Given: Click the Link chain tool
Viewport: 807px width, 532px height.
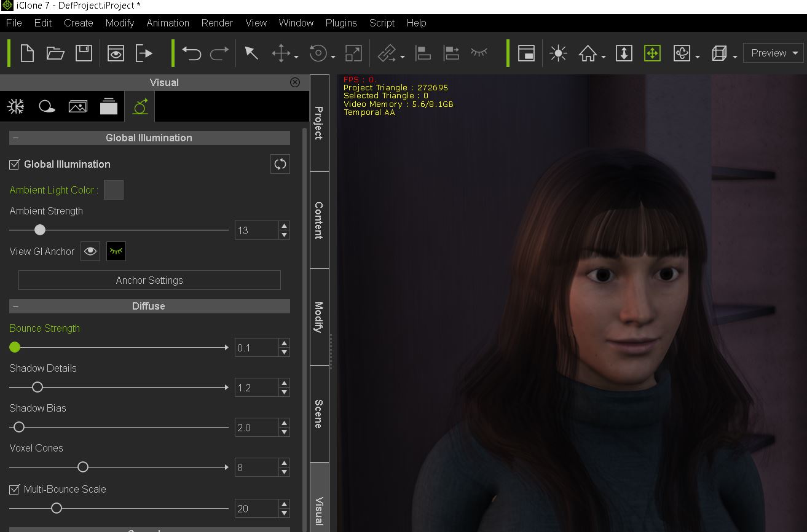Looking at the screenshot, I should point(387,53).
